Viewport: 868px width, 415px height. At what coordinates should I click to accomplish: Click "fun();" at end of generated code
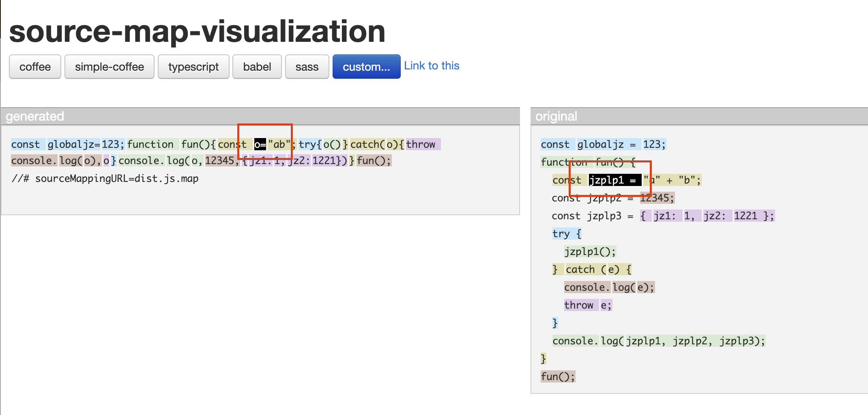[374, 160]
